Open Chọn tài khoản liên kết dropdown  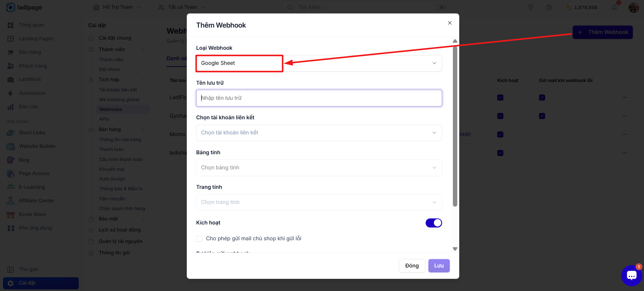click(x=319, y=133)
